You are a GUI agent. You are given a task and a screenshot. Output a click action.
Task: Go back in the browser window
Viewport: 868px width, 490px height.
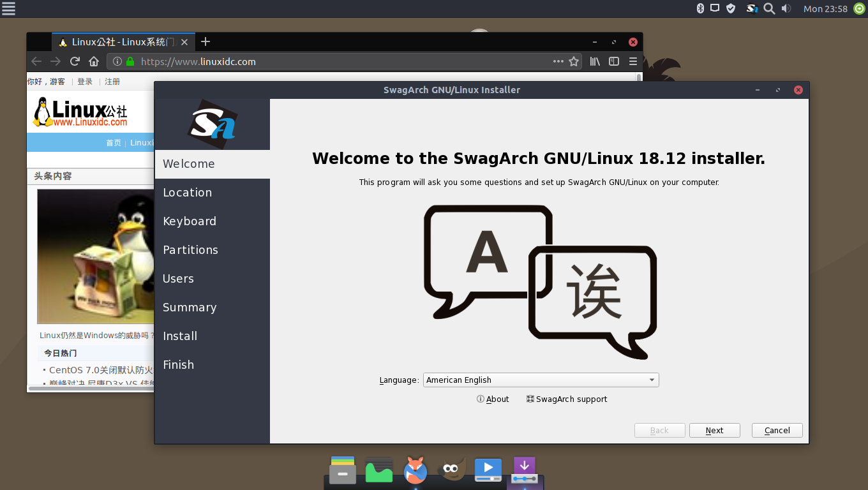pyautogui.click(x=36, y=61)
